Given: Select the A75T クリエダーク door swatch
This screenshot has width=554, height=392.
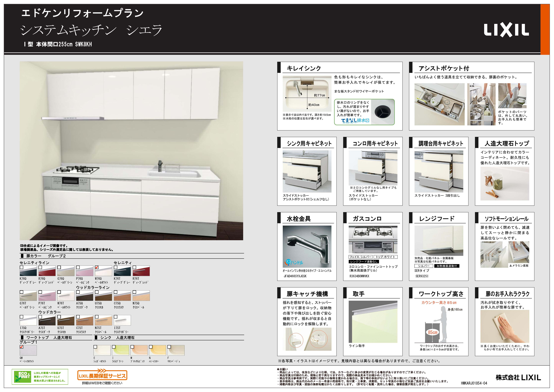Looking at the screenshot, I should pyautogui.click(x=47, y=320).
